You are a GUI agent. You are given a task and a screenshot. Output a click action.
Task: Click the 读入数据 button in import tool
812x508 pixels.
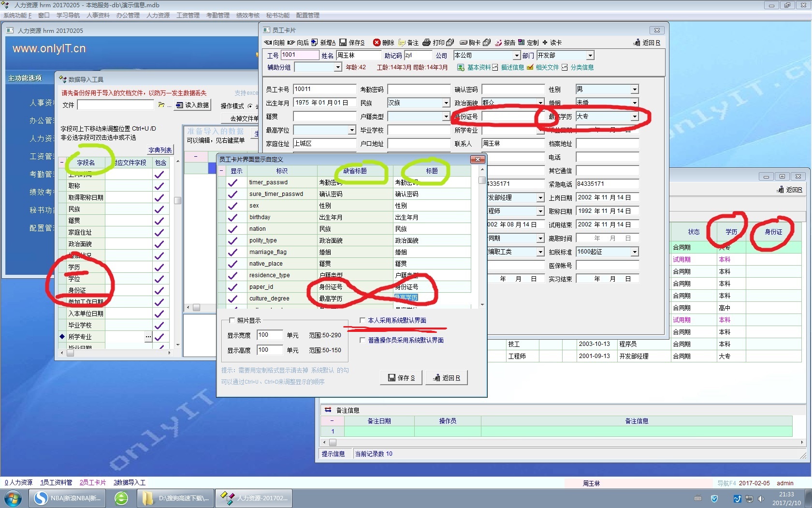(193, 105)
